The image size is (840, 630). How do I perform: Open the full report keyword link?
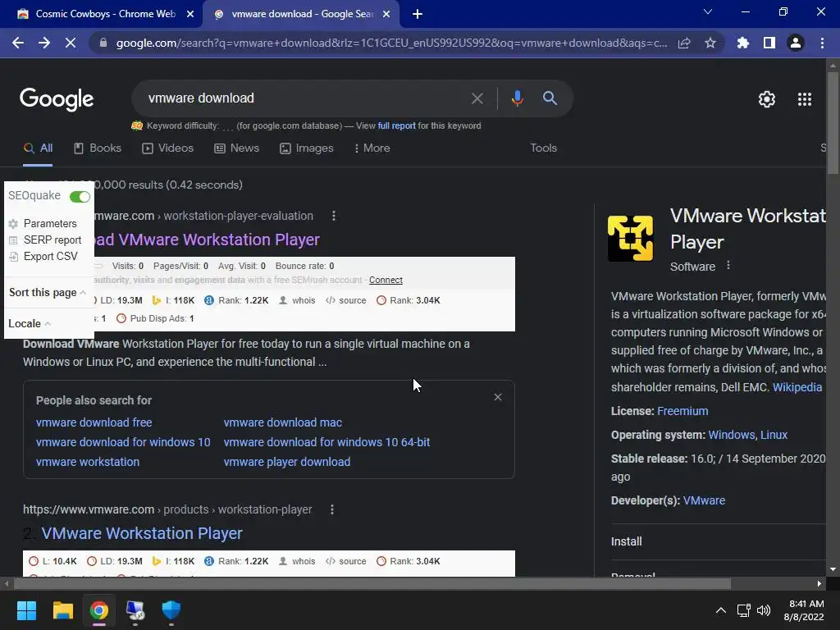pos(396,126)
